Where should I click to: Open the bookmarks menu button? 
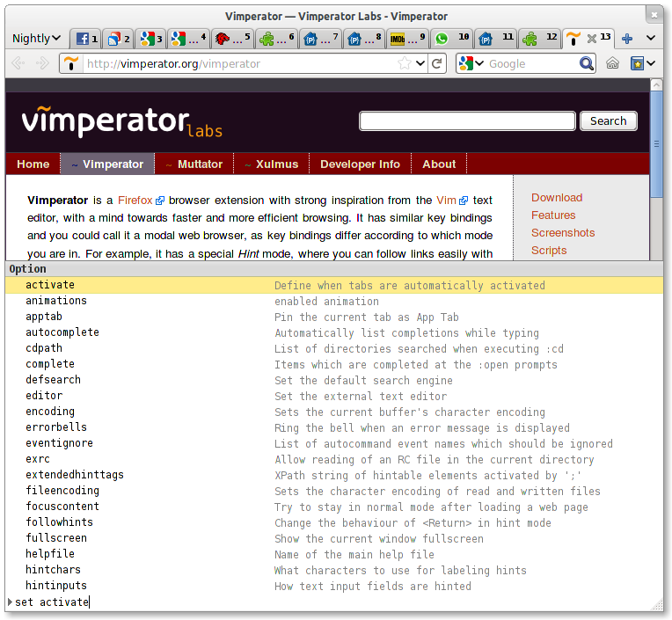[642, 63]
